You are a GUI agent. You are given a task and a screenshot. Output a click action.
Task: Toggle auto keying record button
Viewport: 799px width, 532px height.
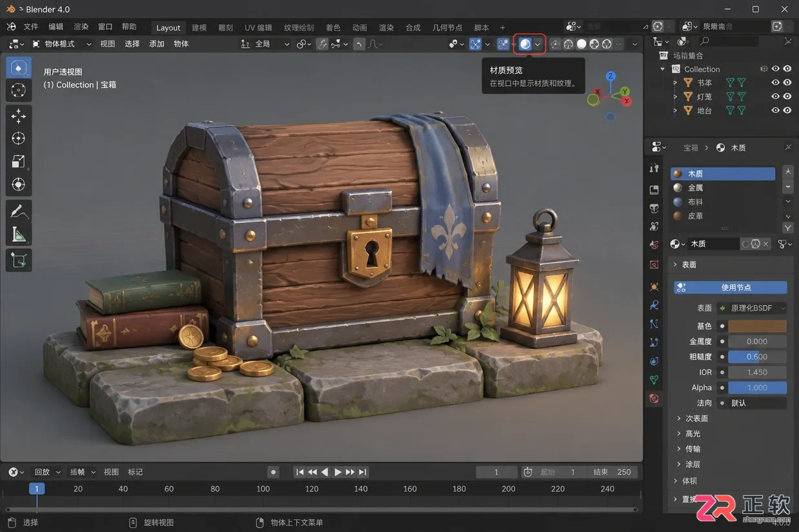point(274,472)
